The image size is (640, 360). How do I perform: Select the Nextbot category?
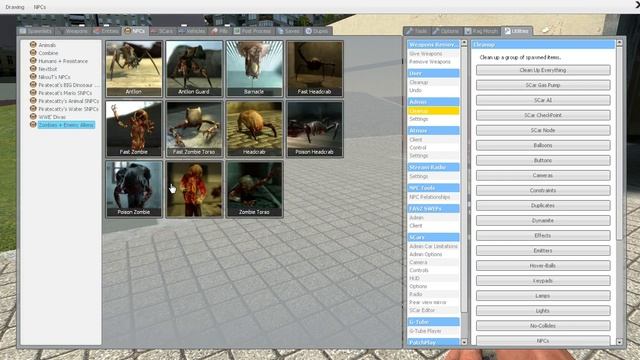coord(48,69)
